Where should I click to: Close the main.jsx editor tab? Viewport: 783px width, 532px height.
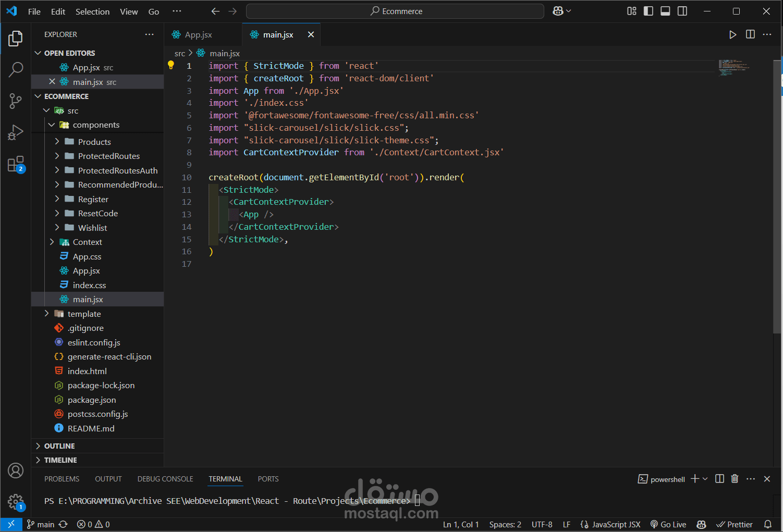[x=311, y=34]
